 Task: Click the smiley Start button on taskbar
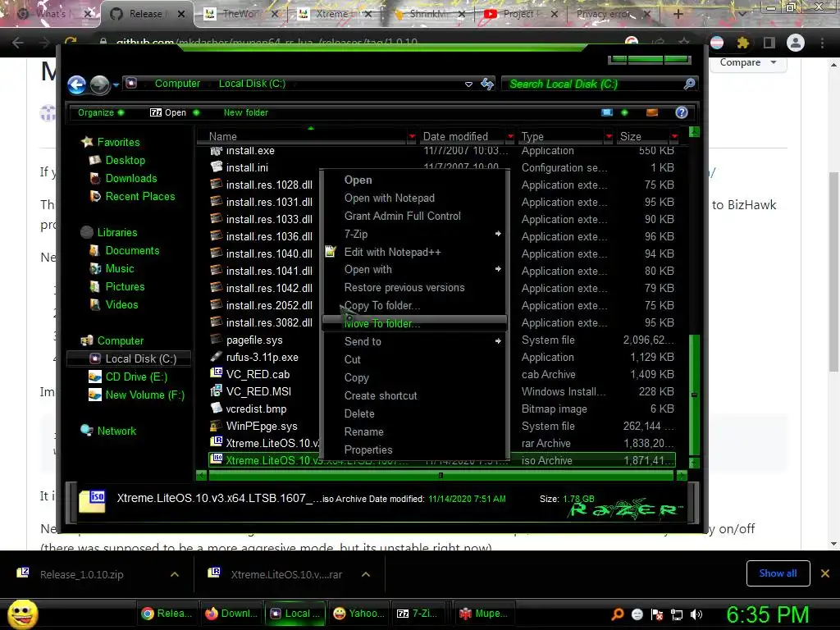tap(22, 614)
